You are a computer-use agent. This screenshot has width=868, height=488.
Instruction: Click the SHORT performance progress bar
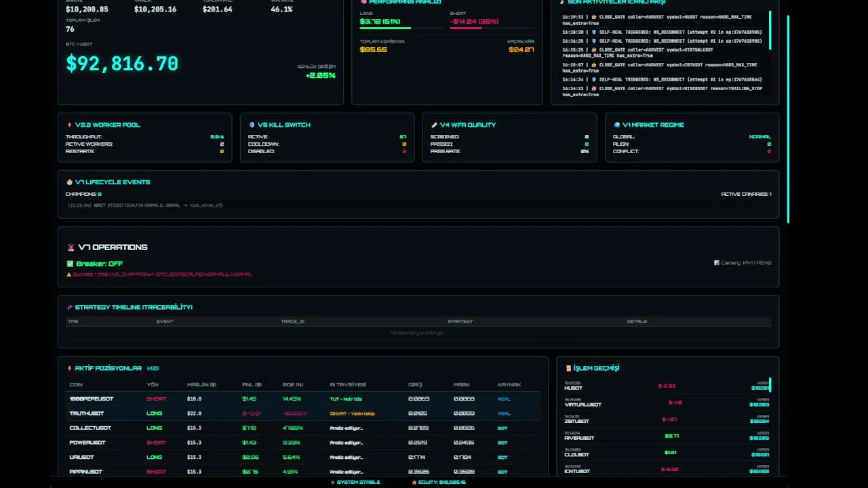(492, 28)
